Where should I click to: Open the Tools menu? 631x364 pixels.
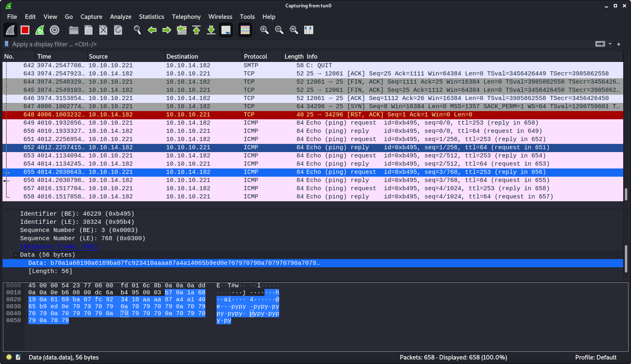(247, 17)
